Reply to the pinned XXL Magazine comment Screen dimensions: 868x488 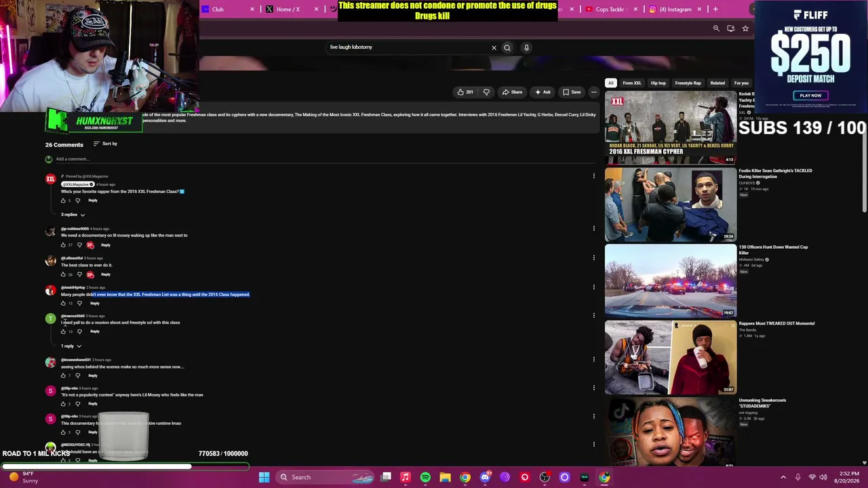coord(92,201)
